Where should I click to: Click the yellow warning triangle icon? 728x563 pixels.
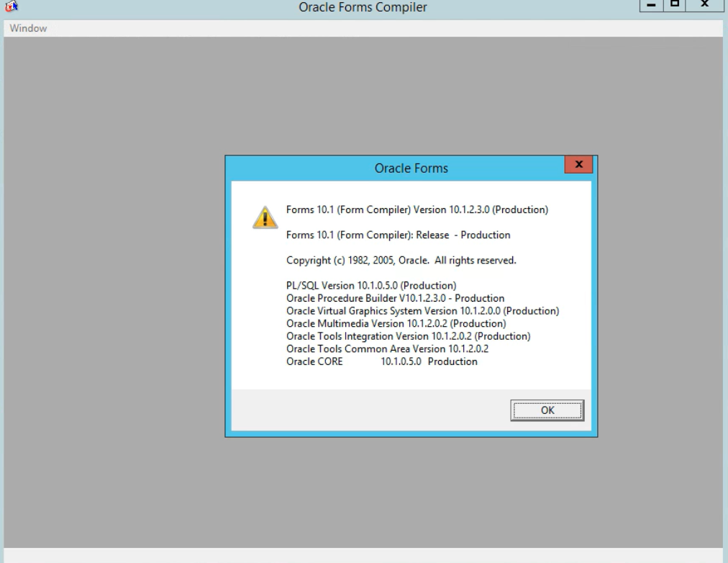tap(265, 216)
